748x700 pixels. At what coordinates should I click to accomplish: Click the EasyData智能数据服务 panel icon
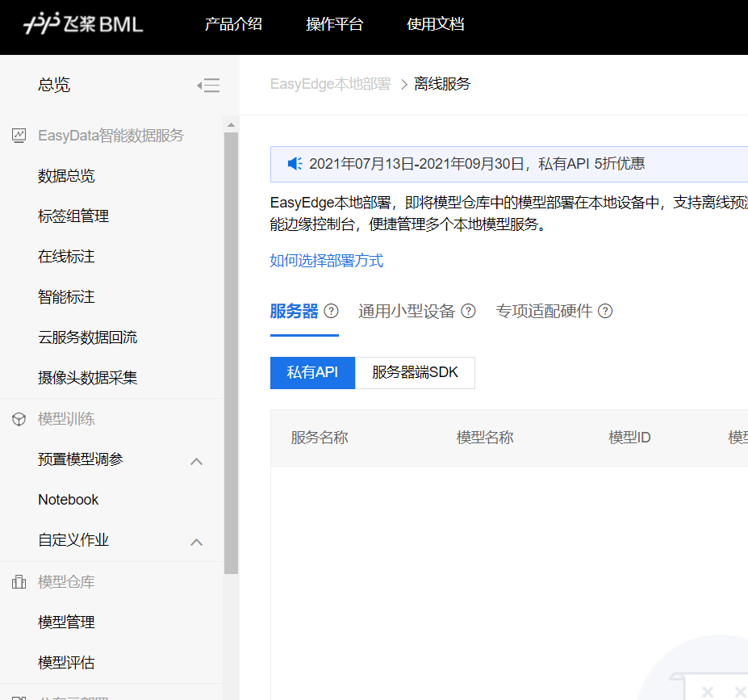tap(18, 136)
